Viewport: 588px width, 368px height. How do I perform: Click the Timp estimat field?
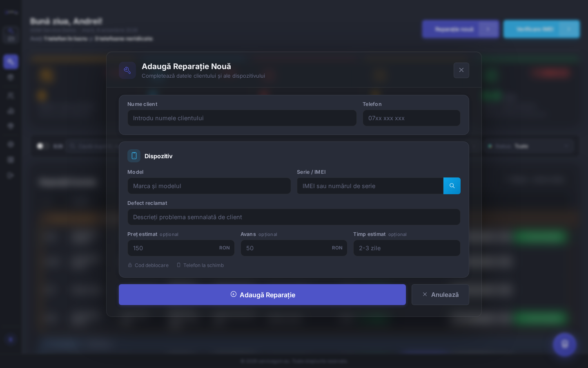407,248
